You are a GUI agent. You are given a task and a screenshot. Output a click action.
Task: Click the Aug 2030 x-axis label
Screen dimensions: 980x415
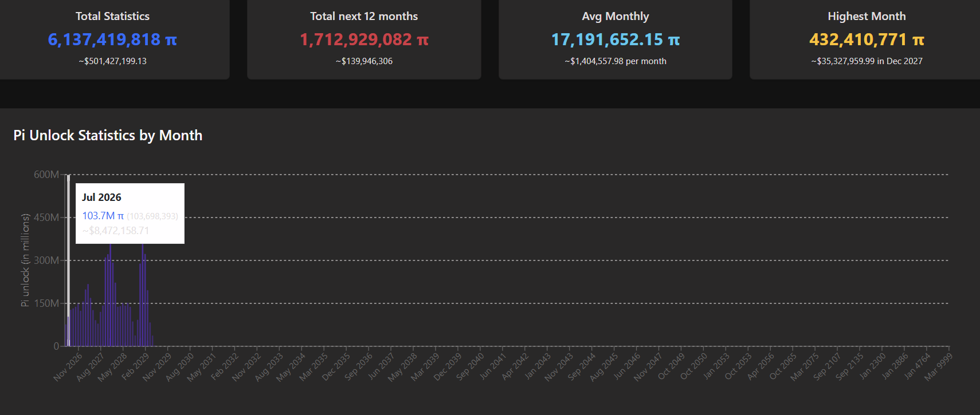coord(180,367)
